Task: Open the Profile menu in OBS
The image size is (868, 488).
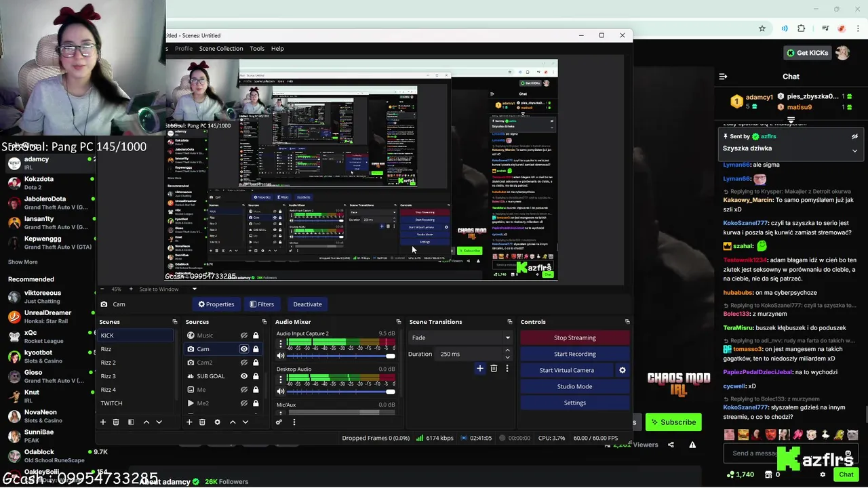Action: pos(184,49)
